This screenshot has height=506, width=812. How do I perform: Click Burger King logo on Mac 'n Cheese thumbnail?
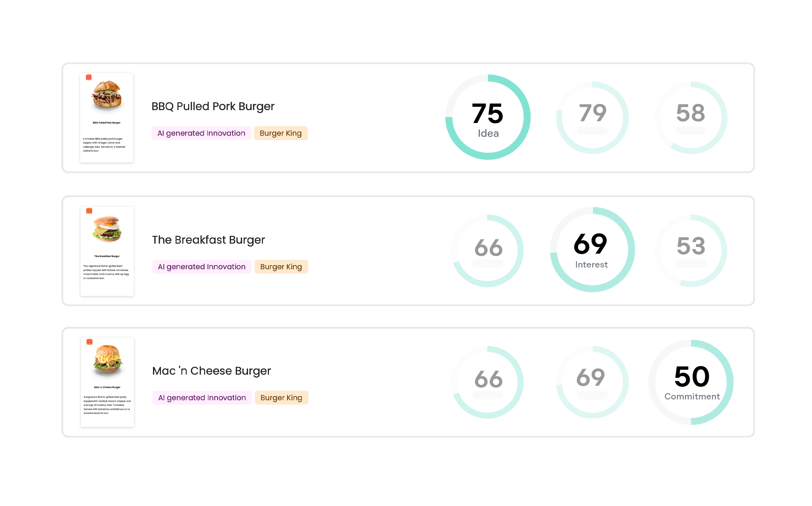89,342
